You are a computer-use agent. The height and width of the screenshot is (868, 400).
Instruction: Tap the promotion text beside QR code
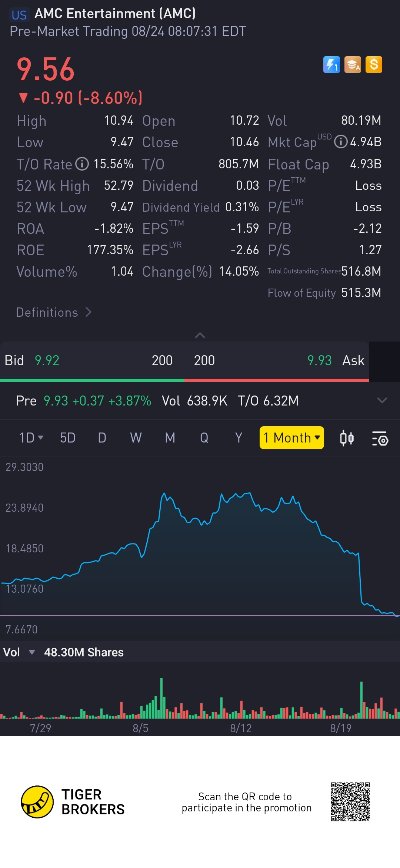(x=247, y=802)
